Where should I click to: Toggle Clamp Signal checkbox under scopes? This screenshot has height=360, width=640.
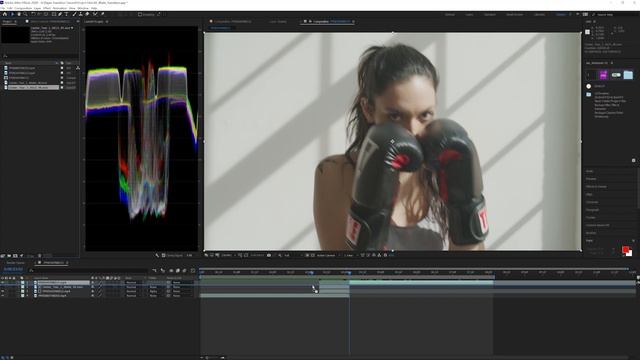point(163,256)
